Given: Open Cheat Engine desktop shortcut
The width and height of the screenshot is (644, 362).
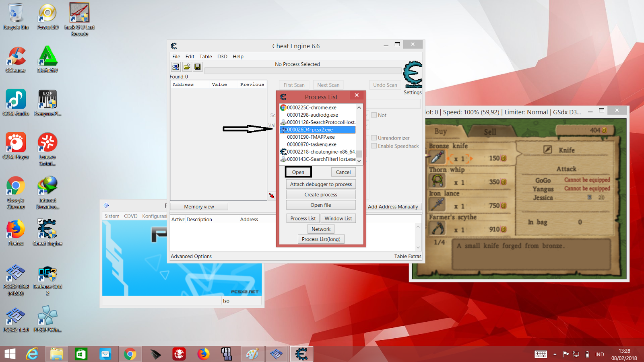Looking at the screenshot, I should pyautogui.click(x=47, y=232).
